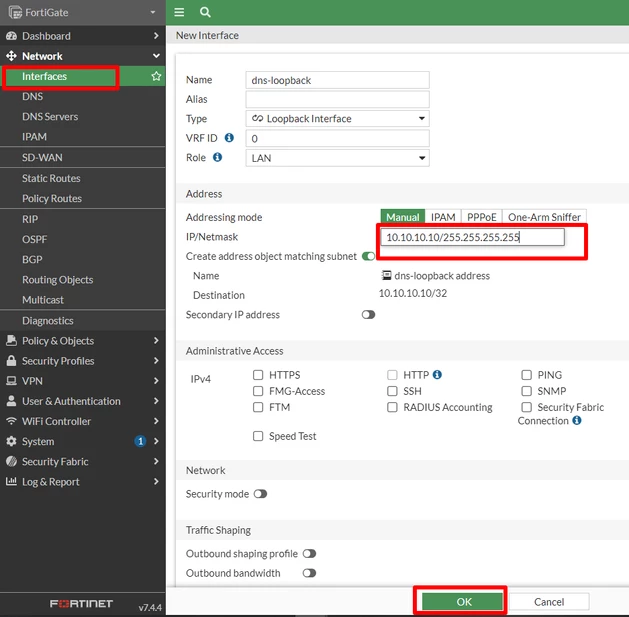Click the FortiGate device icon
Image resolution: width=629 pixels, height=617 pixels.
pyautogui.click(x=15, y=12)
